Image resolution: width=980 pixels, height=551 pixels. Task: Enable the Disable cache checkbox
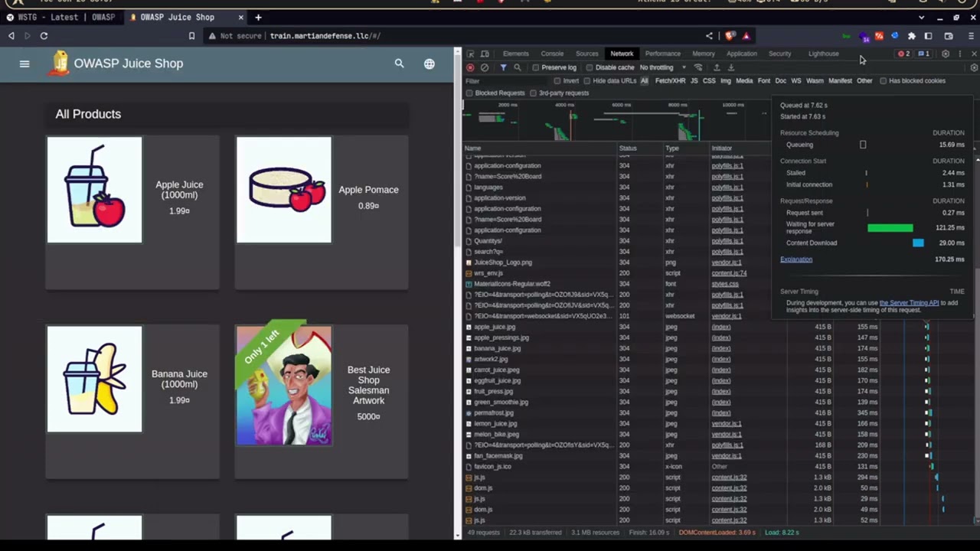click(x=590, y=67)
